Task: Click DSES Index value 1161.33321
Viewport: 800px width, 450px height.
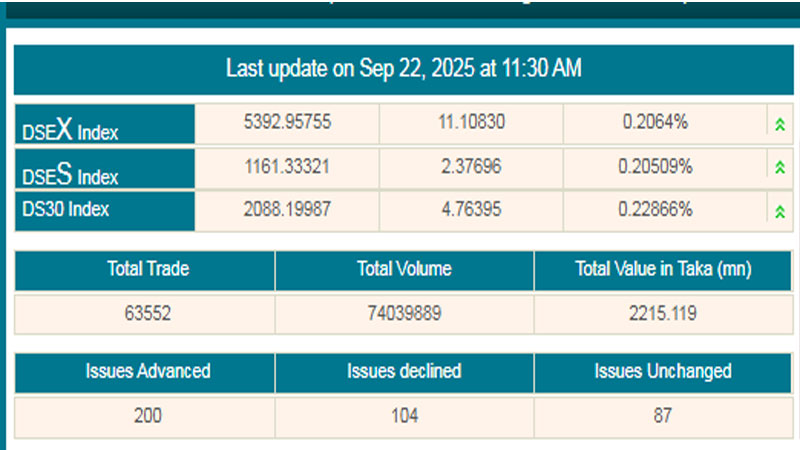Action: [x=287, y=167]
